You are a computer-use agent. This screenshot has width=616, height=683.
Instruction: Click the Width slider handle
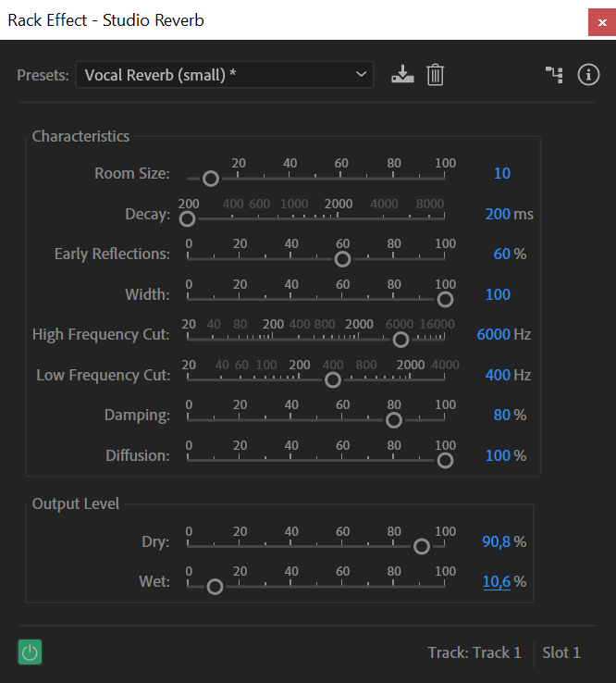[445, 299]
